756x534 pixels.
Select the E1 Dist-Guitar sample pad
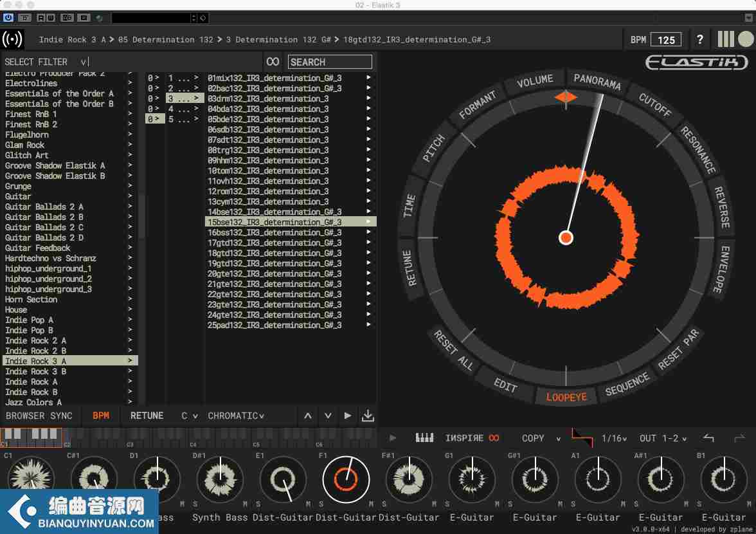(x=283, y=479)
